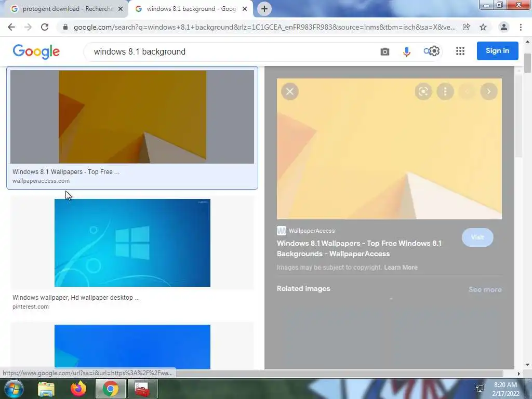Click the pinterest.com caption
Screen dimensions: 532x399
31,307
